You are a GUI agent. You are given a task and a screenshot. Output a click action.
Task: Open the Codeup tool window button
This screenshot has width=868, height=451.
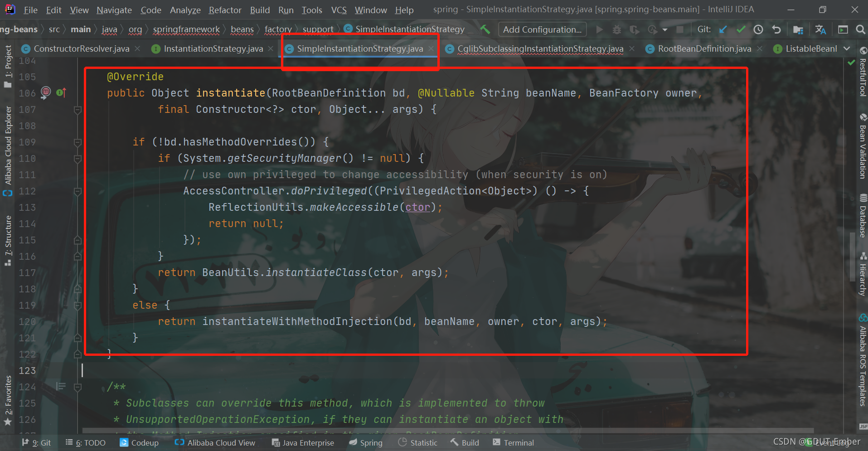click(139, 443)
